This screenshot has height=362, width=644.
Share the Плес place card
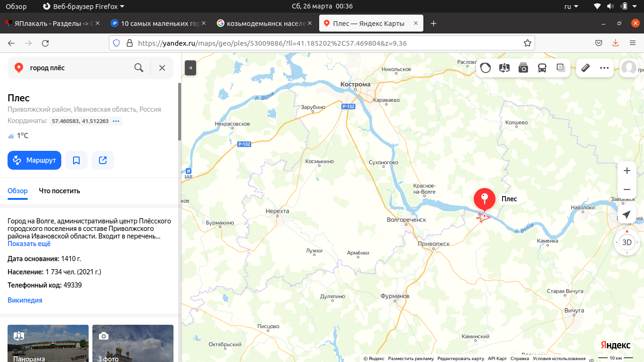pyautogui.click(x=103, y=160)
